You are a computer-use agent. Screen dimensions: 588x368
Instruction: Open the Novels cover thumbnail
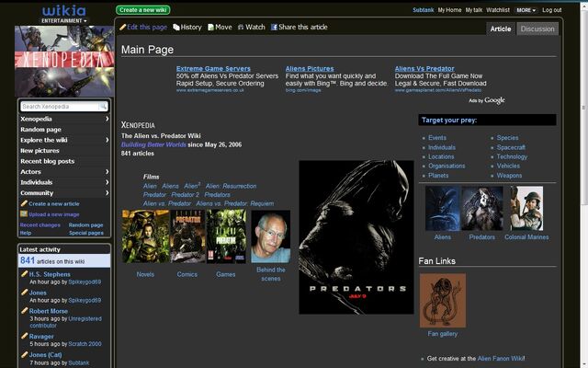click(x=145, y=236)
